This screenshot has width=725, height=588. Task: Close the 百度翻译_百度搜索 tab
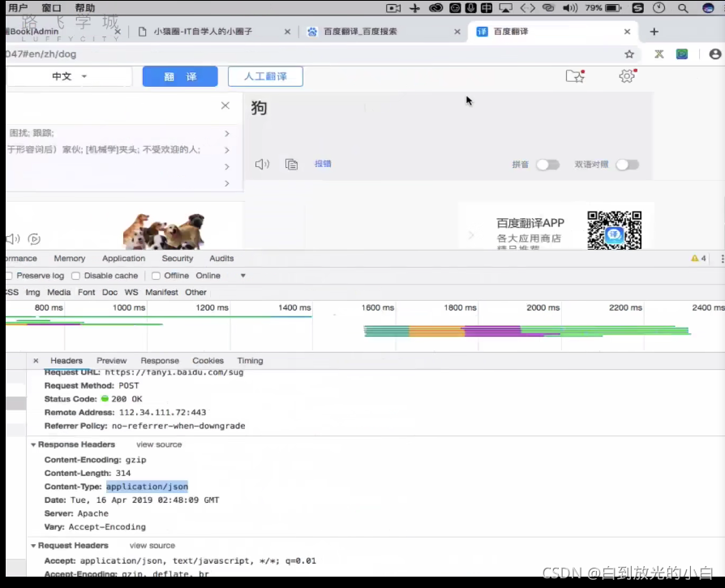pos(457,32)
